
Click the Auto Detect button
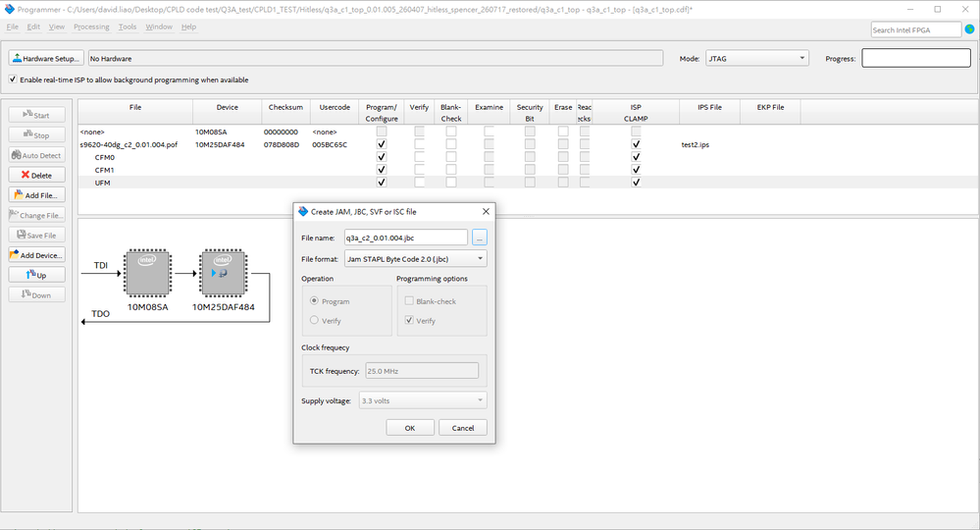[37, 155]
